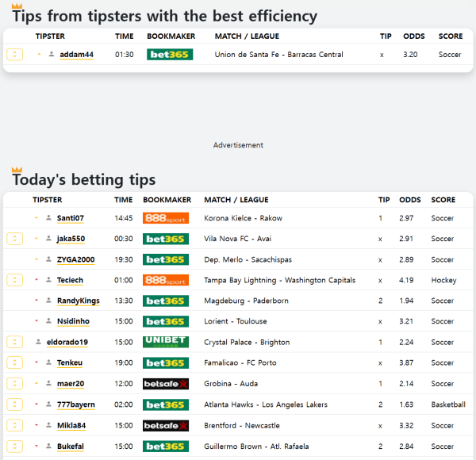Toggle the expand box for Bukefal's tip
Screen dimensions: 476x460
click(14, 446)
